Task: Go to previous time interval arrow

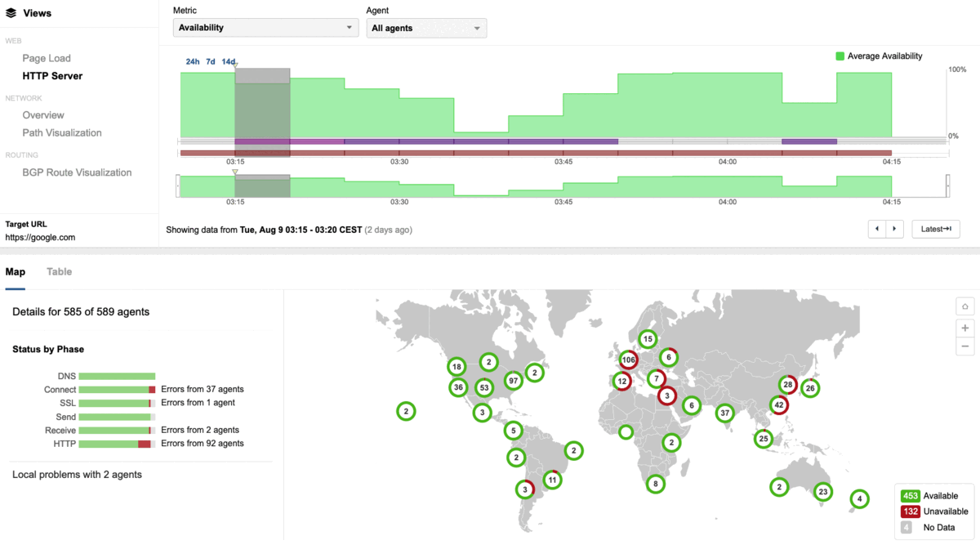Action: pyautogui.click(x=877, y=229)
